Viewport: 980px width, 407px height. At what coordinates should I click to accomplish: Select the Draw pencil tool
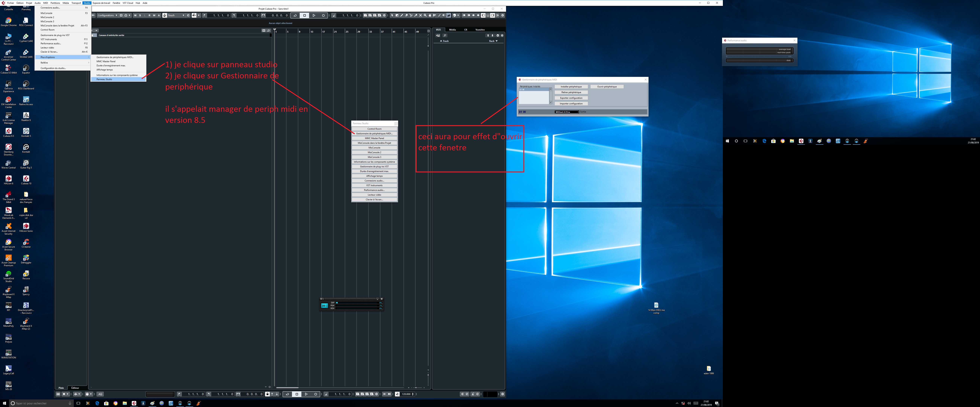tap(402, 15)
